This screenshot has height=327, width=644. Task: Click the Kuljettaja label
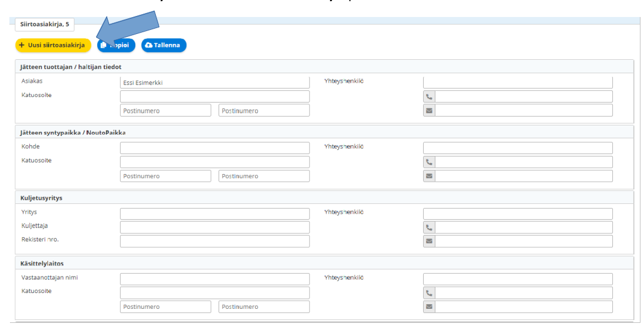coord(35,226)
